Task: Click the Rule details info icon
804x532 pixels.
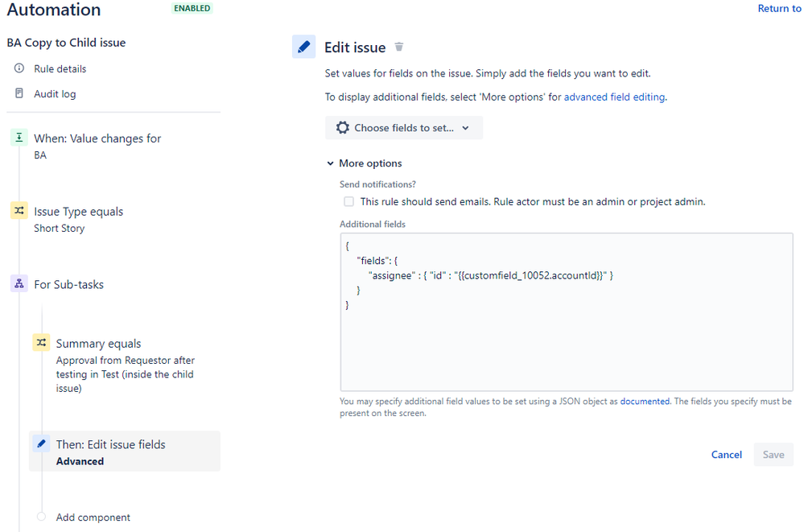Action: point(18,68)
